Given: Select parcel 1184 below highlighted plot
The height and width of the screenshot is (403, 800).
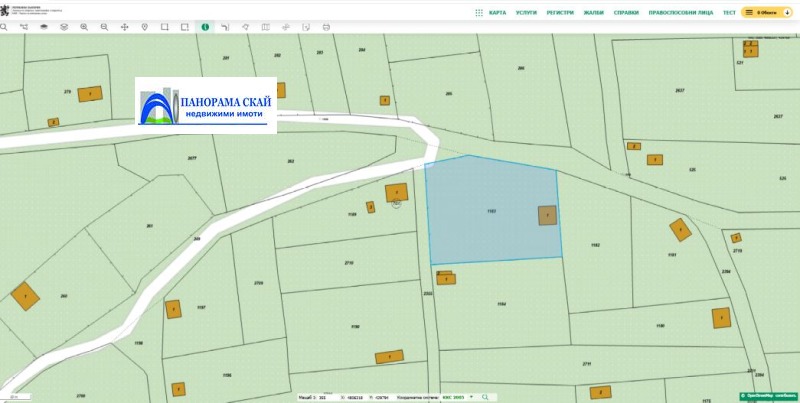Looking at the screenshot, I should click(x=502, y=305).
